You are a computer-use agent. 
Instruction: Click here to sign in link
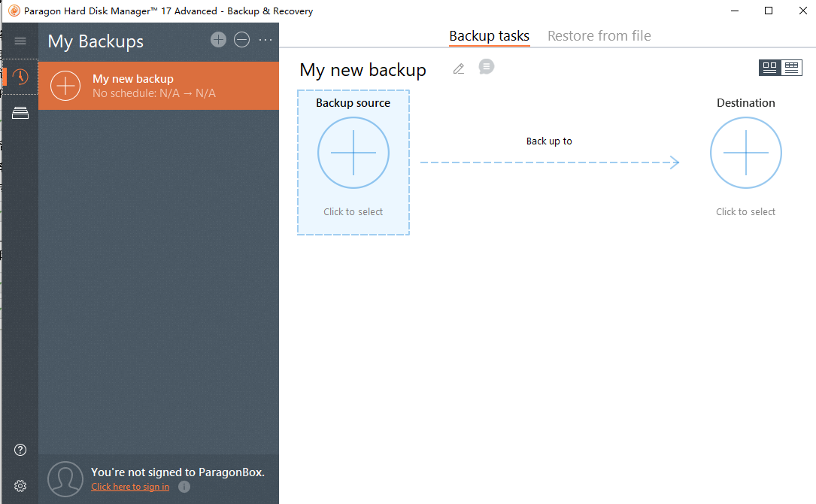130,486
